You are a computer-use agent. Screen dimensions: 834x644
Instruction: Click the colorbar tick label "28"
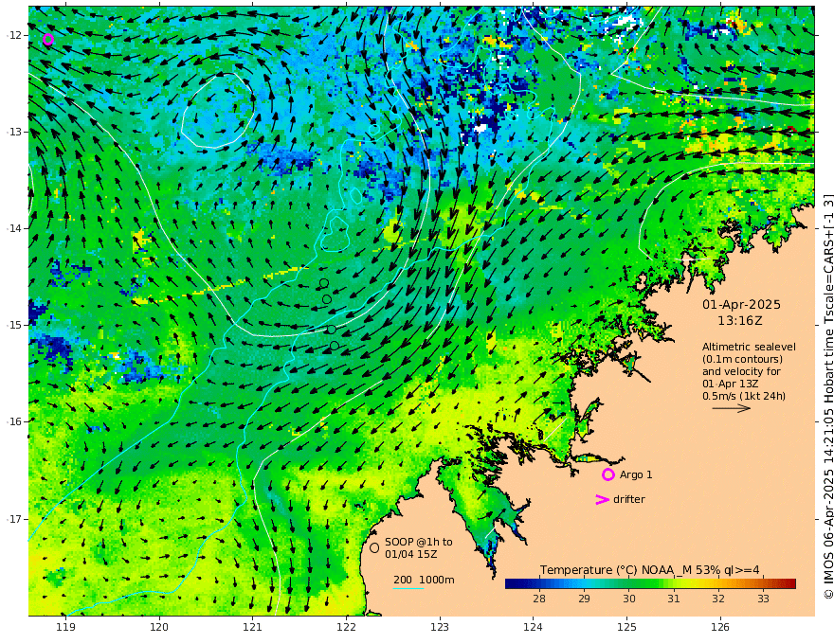(x=539, y=599)
